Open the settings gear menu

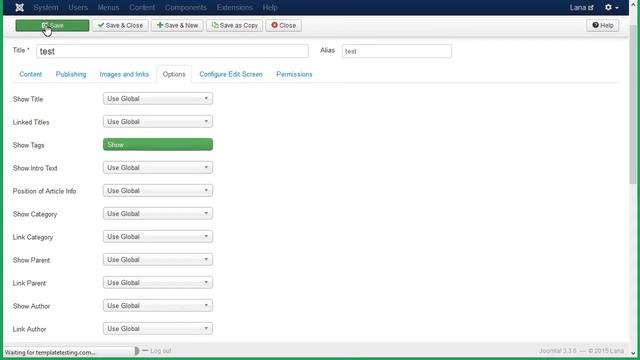611,7
